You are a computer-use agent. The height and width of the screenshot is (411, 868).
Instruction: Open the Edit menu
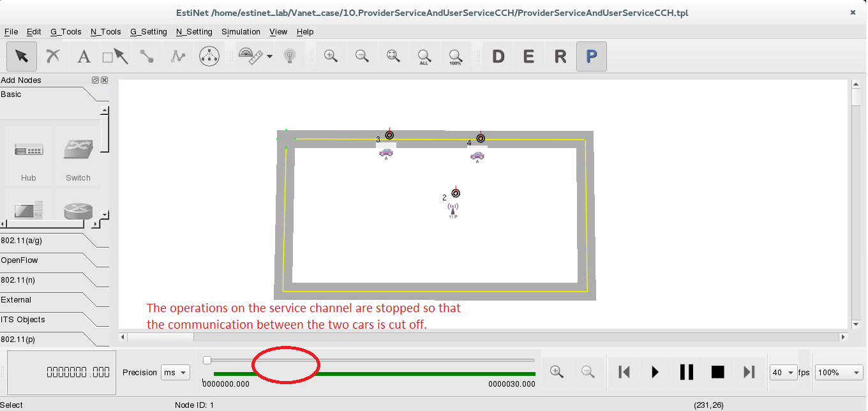point(34,31)
